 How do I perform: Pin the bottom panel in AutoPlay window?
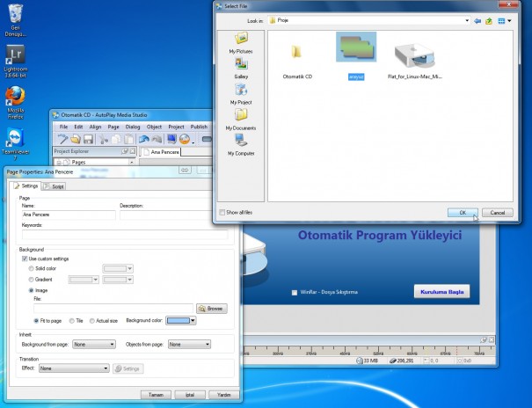[x=484, y=339]
